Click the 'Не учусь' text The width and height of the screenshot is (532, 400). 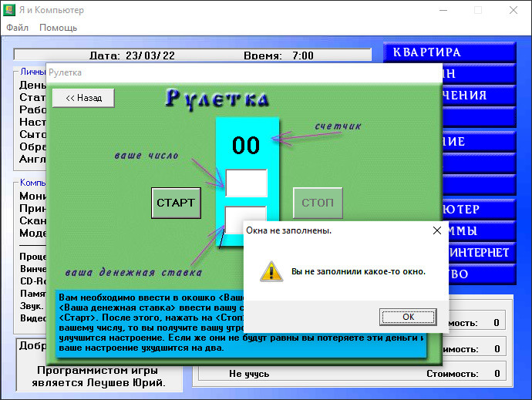pyautogui.click(x=249, y=374)
